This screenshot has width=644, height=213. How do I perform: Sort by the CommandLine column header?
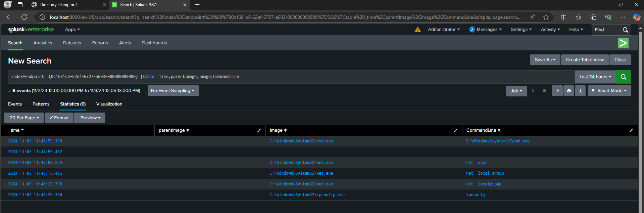click(483, 130)
